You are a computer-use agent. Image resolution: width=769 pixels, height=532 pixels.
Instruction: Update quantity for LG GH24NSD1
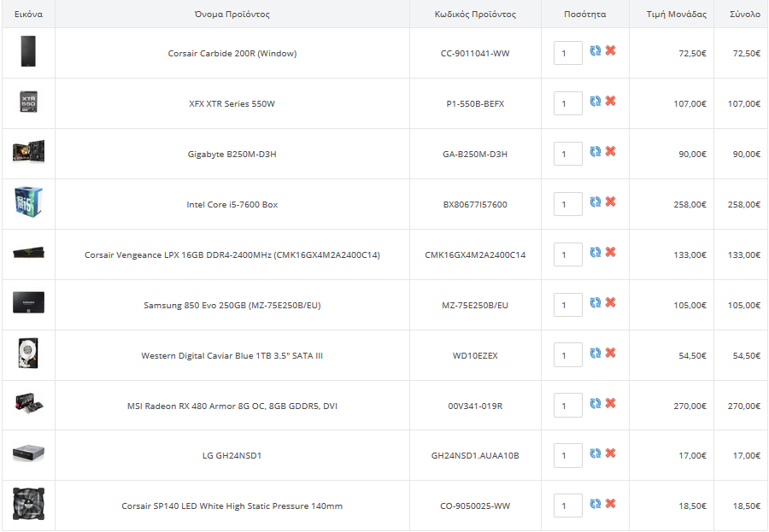595,453
